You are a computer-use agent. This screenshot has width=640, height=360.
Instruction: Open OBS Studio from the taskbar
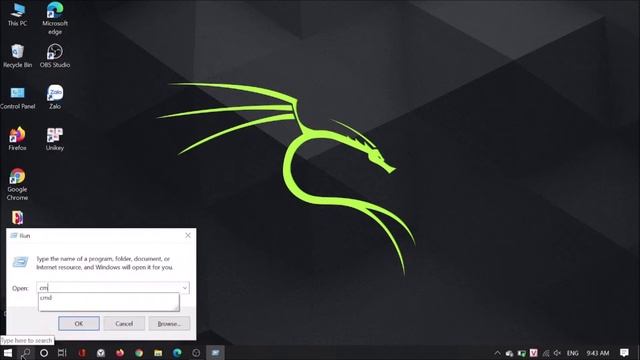pyautogui.click(x=196, y=353)
